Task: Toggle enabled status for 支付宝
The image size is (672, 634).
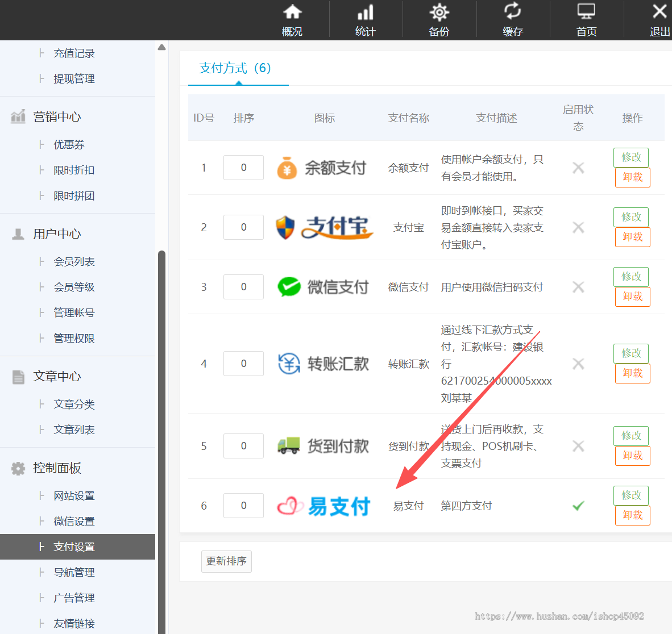Action: coord(578,227)
